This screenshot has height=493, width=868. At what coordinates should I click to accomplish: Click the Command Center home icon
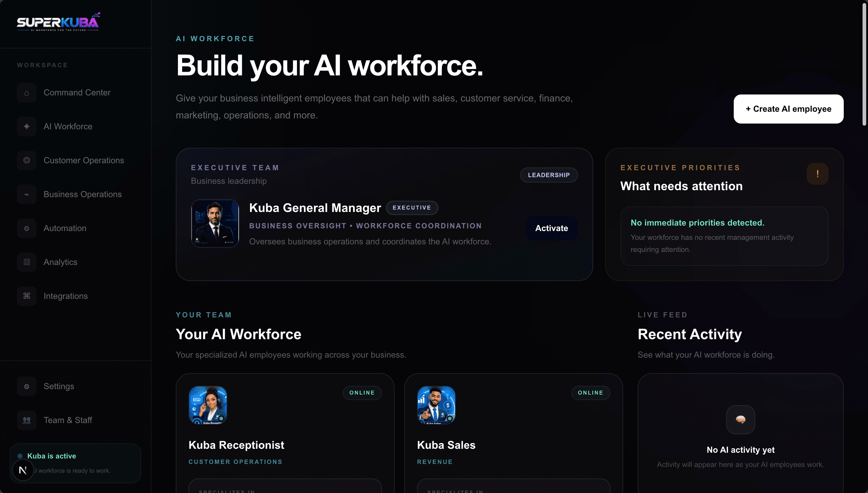pyautogui.click(x=27, y=93)
